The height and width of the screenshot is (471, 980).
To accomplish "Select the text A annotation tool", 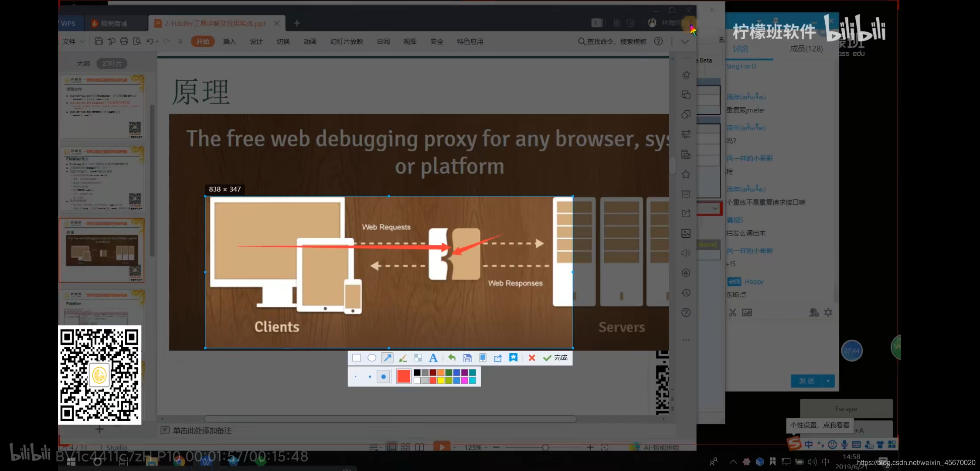I will tap(433, 358).
